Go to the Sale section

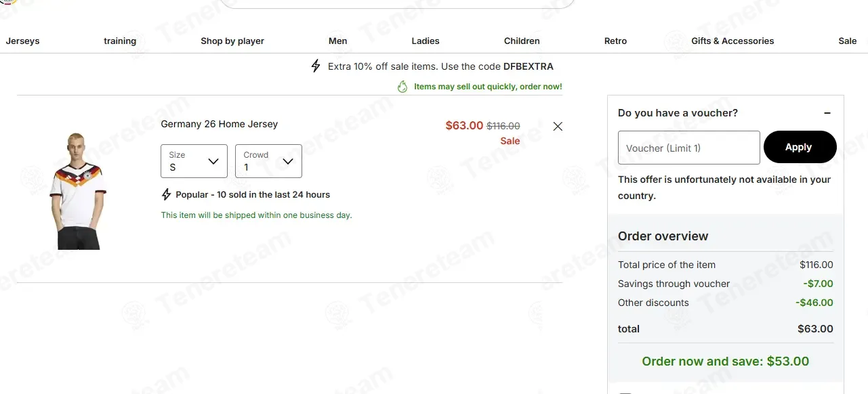coord(848,41)
